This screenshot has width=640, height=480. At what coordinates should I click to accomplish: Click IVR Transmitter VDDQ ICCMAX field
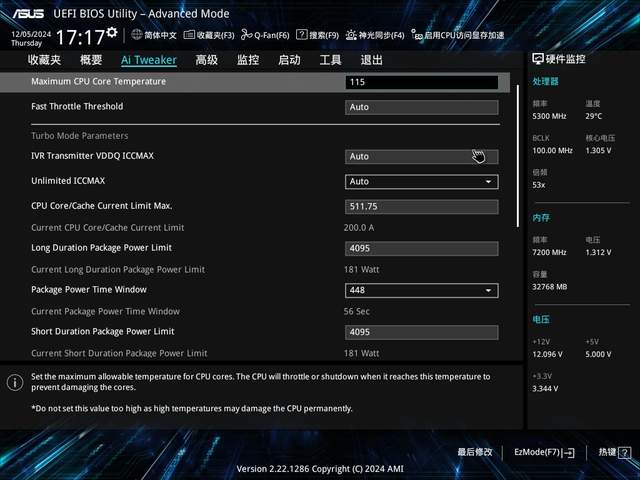coord(422,157)
